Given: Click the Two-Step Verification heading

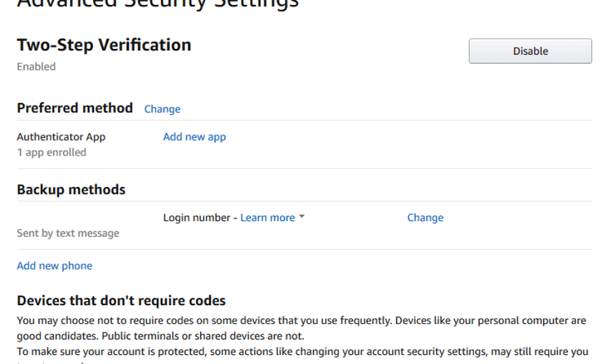Looking at the screenshot, I should point(104,45).
